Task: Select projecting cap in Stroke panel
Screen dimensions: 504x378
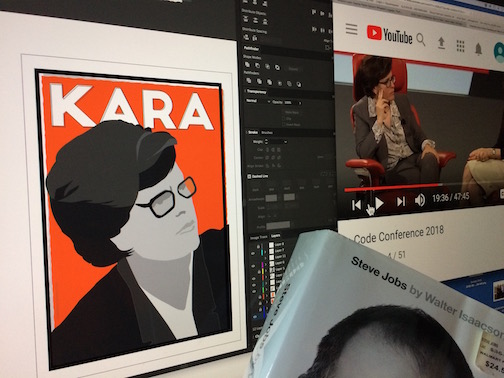Action: click(278, 150)
